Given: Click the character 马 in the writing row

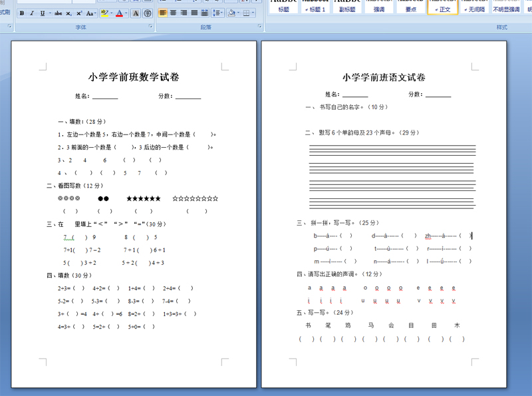Looking at the screenshot, I should [x=371, y=325].
